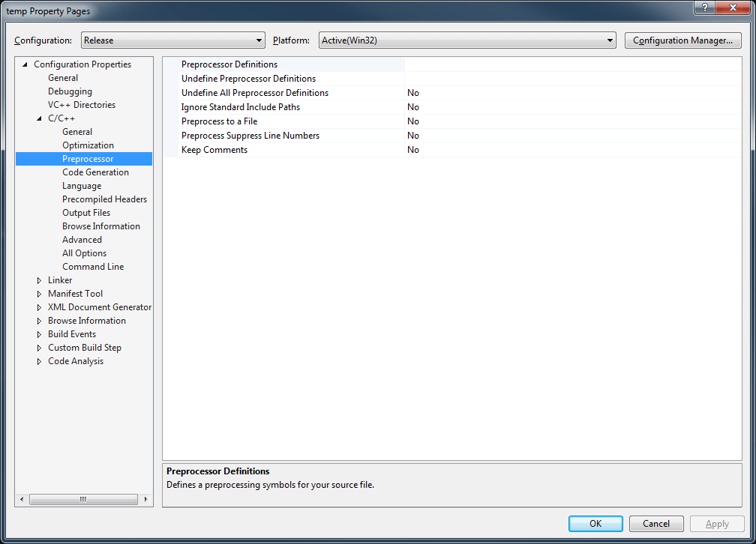Select the Keep Comments property row

214,149
